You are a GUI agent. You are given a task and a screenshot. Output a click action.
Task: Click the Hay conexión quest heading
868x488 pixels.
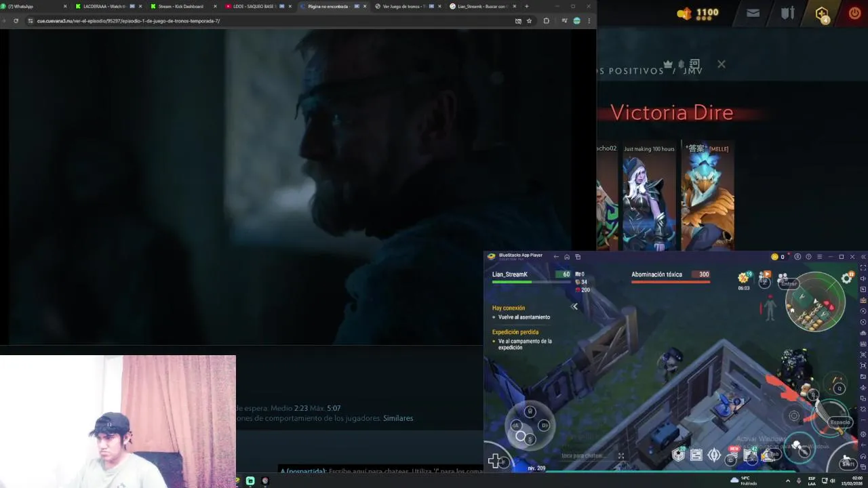click(x=509, y=308)
